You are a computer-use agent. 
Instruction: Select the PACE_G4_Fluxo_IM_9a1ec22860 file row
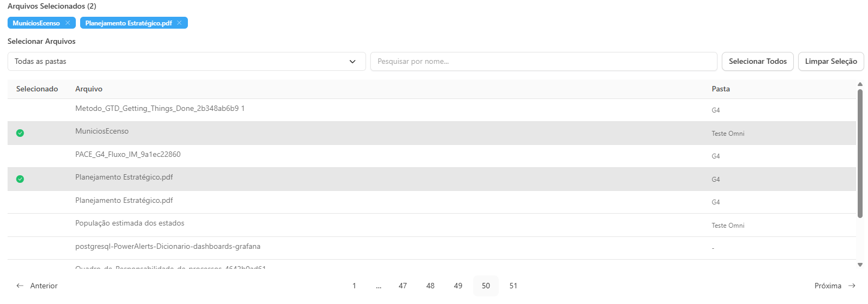click(x=128, y=155)
